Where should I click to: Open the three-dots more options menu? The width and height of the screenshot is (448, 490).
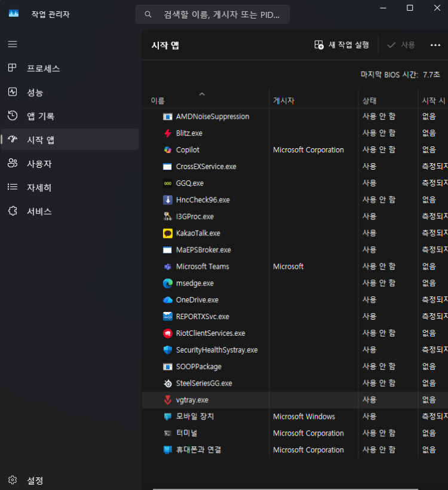(x=435, y=45)
